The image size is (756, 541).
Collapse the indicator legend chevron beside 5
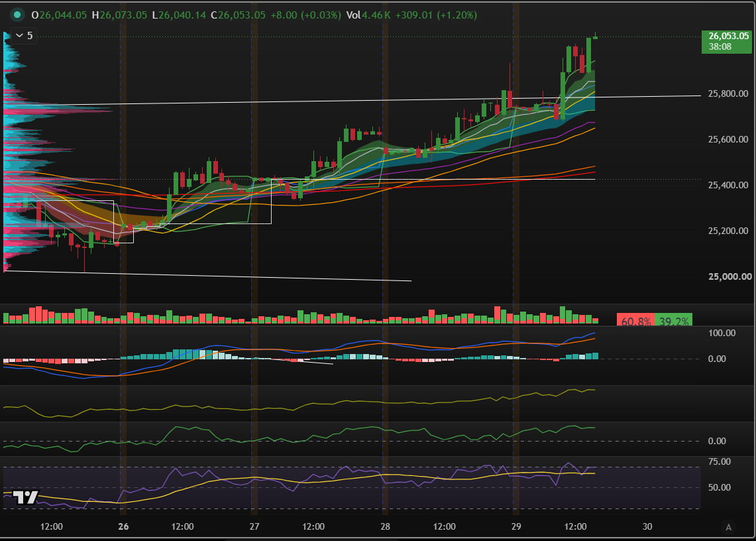click(x=19, y=35)
